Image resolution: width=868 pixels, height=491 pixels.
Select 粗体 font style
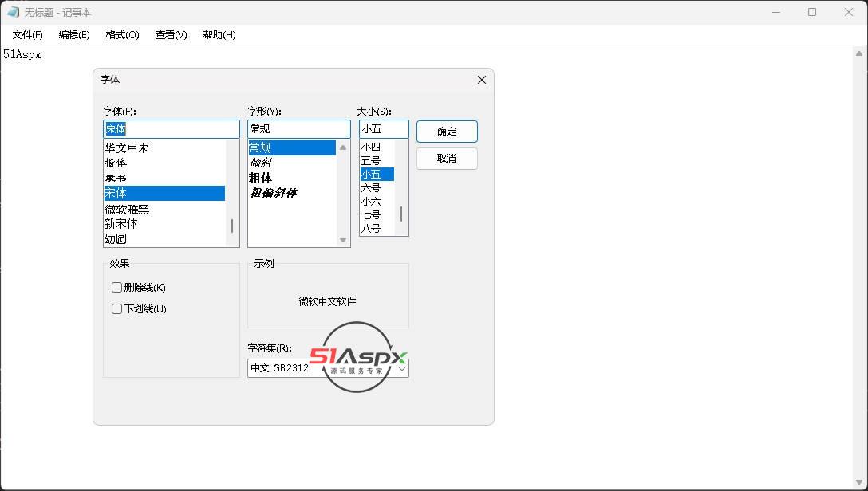(x=292, y=178)
